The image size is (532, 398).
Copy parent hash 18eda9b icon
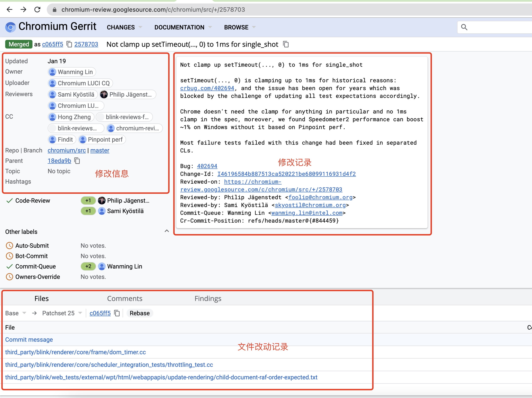click(77, 161)
